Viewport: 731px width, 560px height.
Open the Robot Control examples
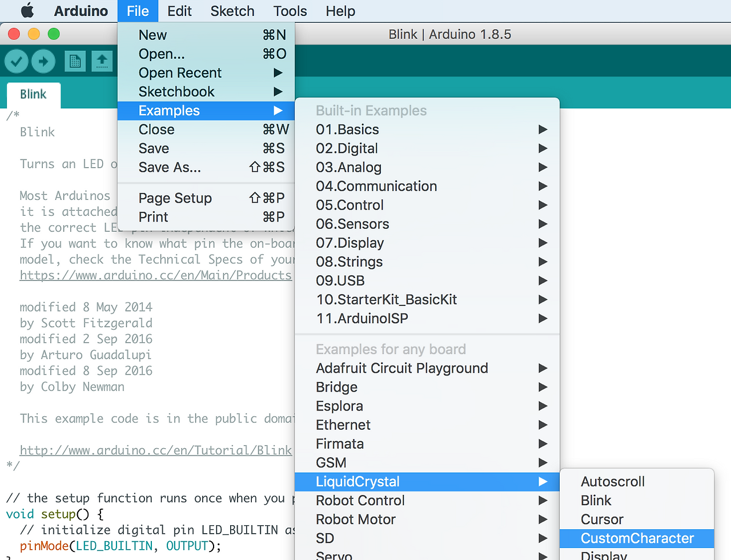[427, 501]
